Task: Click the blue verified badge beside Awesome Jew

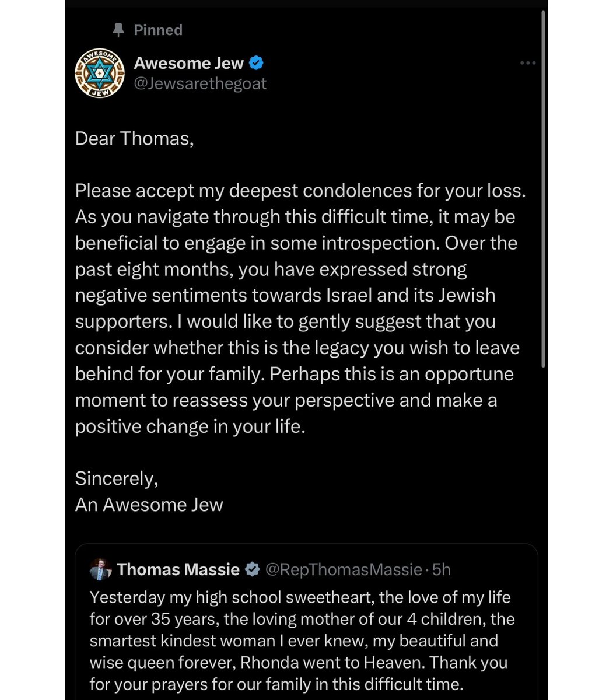Action: point(257,62)
